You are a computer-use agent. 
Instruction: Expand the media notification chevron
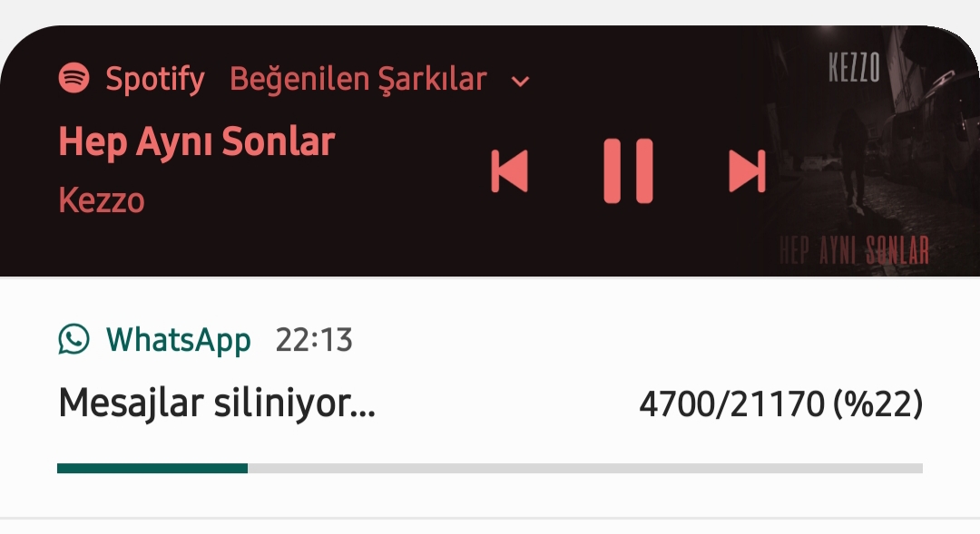coord(520,82)
